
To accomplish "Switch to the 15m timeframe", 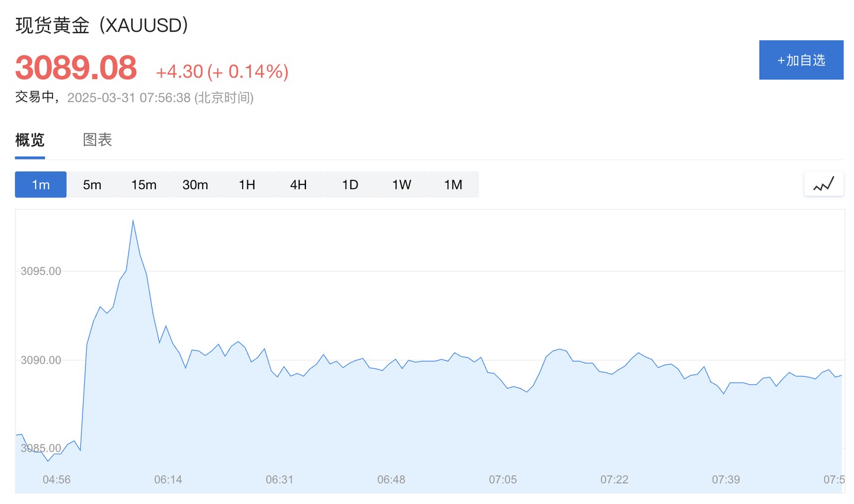I will click(144, 184).
